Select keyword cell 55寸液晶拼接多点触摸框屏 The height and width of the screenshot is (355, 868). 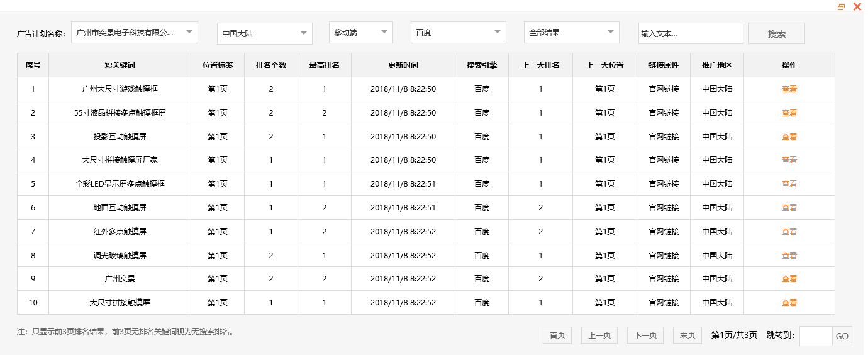click(x=120, y=113)
